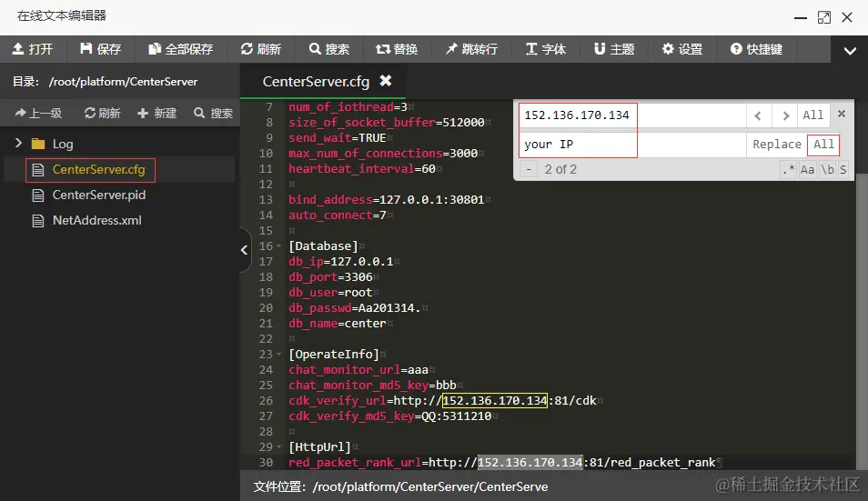
Task: Click the 2 of 2 match counter
Action: tap(560, 169)
